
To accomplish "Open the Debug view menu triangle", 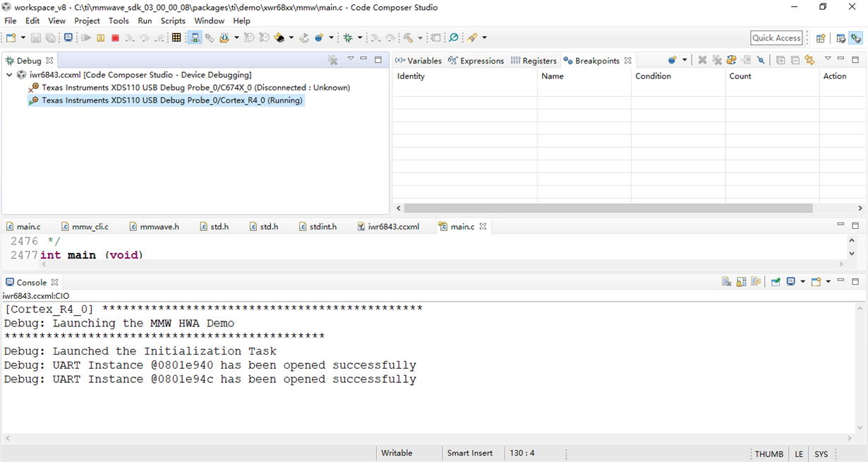I will pos(350,59).
